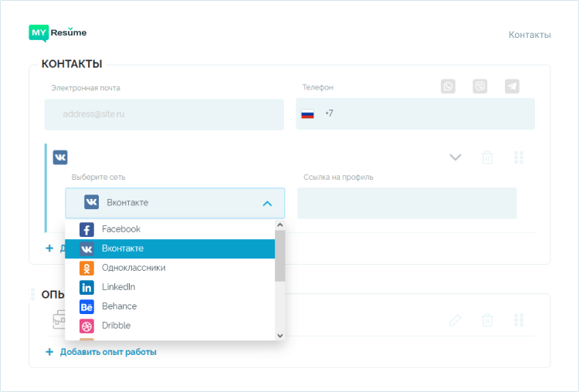Click the MyResume logo

tap(58, 33)
